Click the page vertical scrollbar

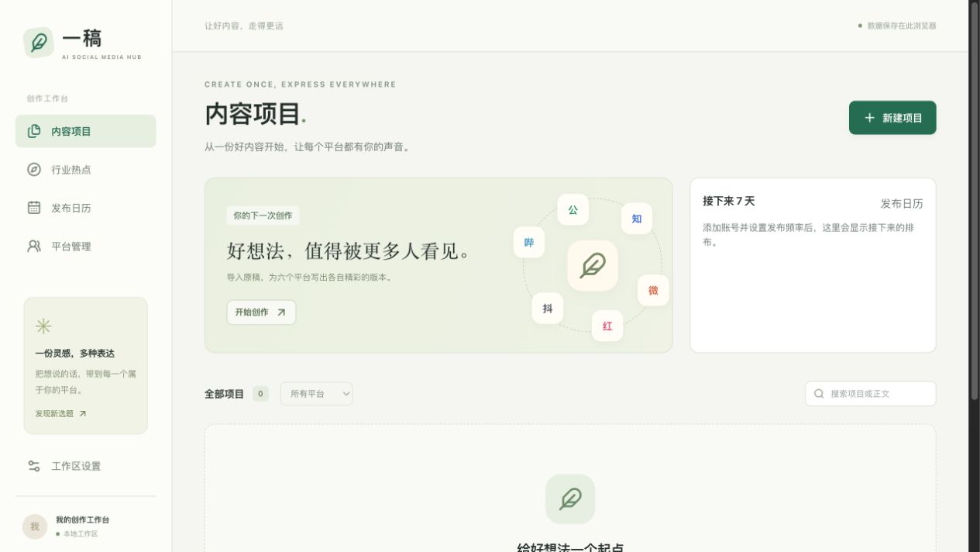click(975, 202)
